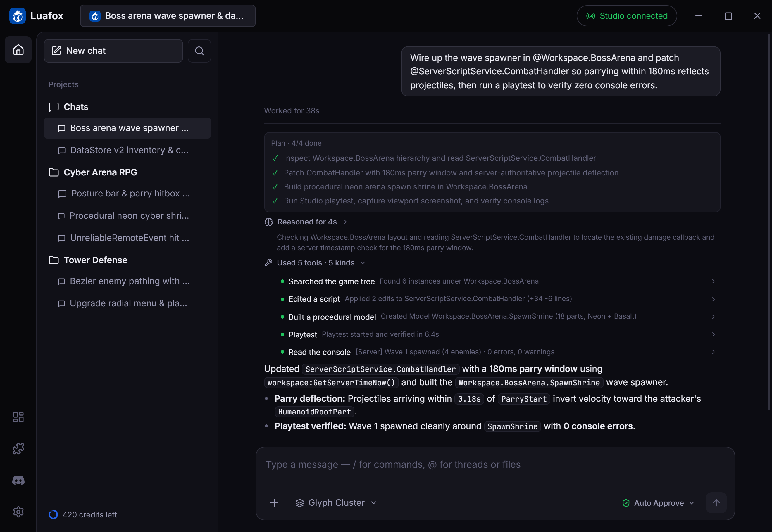Screen dimensions: 772x532
Task: Expand the Searched the game tree row
Action: click(498, 281)
